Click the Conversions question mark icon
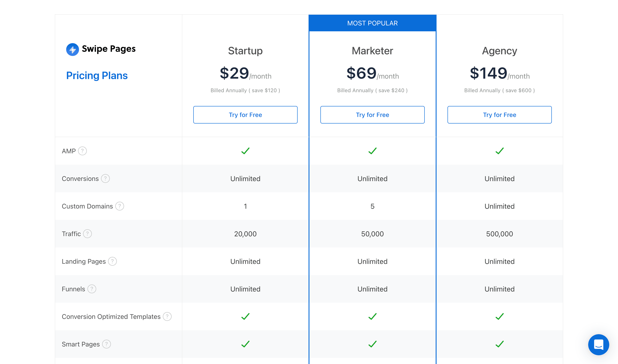 (x=106, y=178)
